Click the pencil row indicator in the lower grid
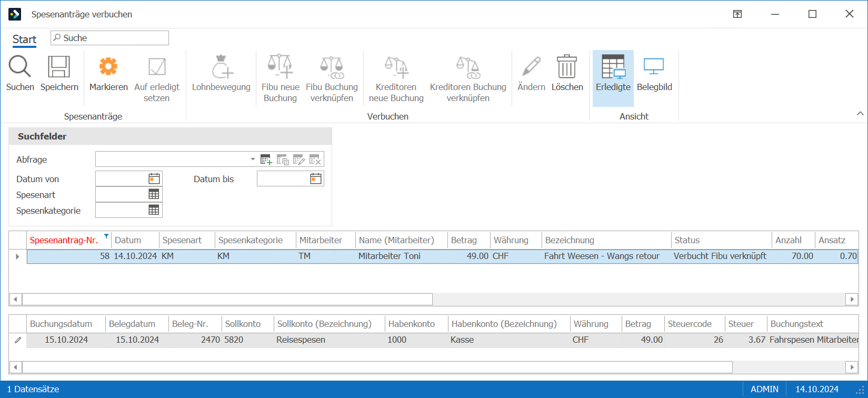This screenshot has width=868, height=398. pyautogui.click(x=18, y=340)
